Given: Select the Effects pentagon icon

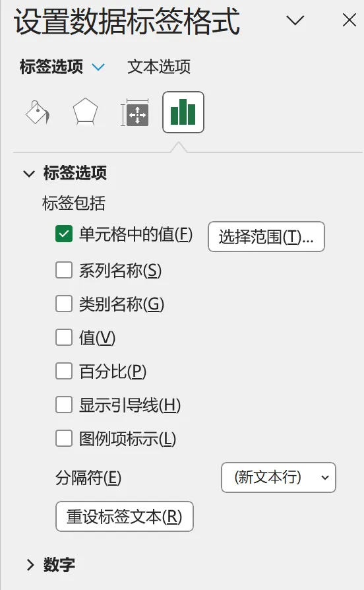Looking at the screenshot, I should tap(85, 112).
